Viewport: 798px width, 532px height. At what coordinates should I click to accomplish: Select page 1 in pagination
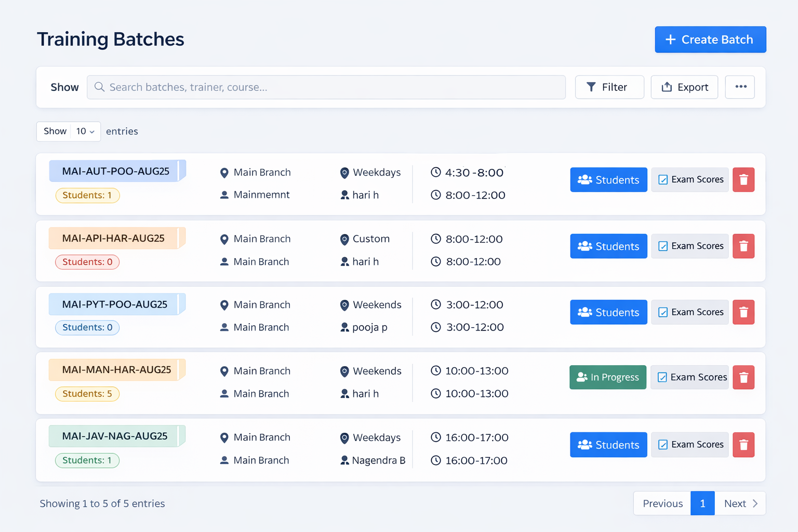pyautogui.click(x=702, y=503)
